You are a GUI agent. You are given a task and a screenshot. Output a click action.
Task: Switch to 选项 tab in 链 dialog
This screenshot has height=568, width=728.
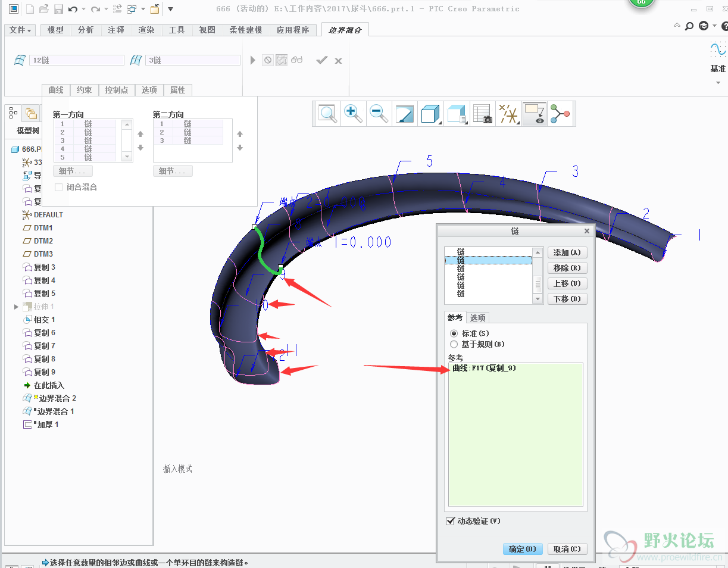478,318
